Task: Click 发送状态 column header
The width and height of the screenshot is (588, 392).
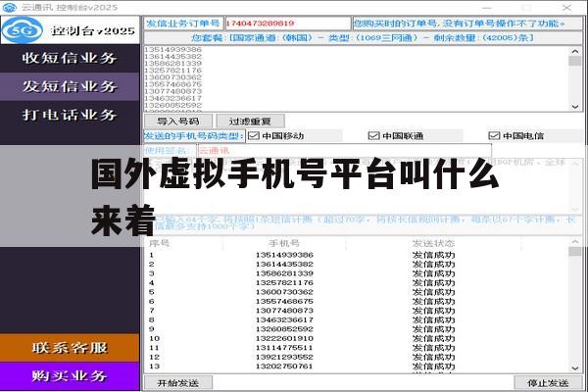Action: (x=433, y=243)
